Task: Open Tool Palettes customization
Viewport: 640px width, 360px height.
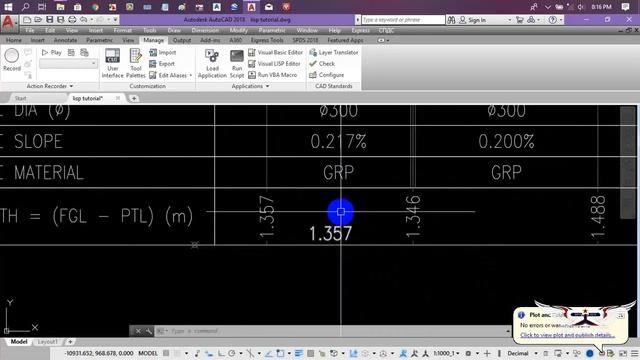Action: (x=136, y=63)
